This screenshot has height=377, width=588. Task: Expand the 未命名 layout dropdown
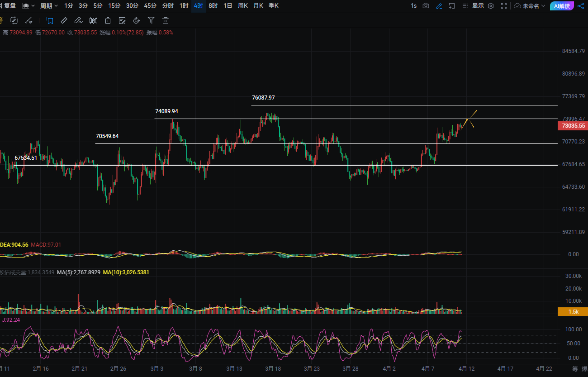click(x=530, y=6)
